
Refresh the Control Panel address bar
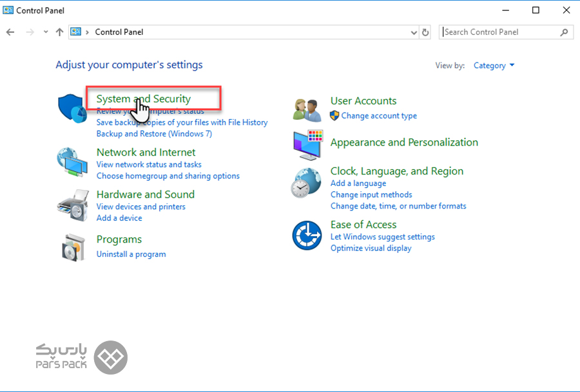coord(425,33)
